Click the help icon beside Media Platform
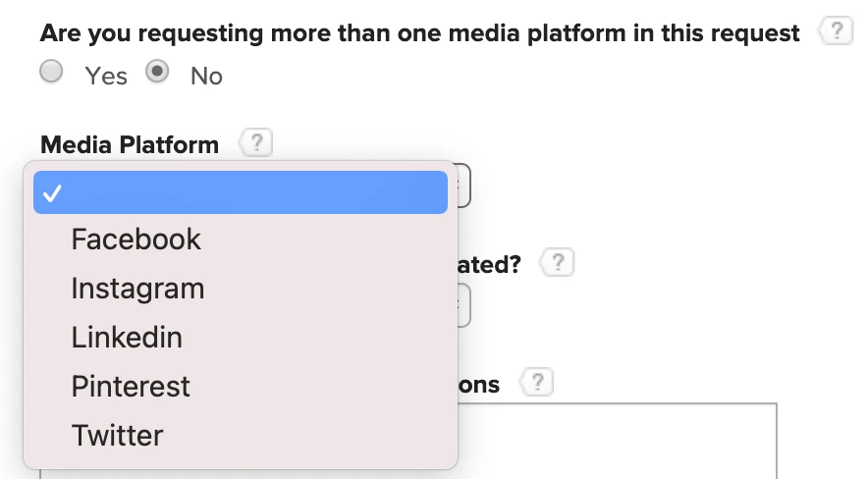 [x=255, y=142]
